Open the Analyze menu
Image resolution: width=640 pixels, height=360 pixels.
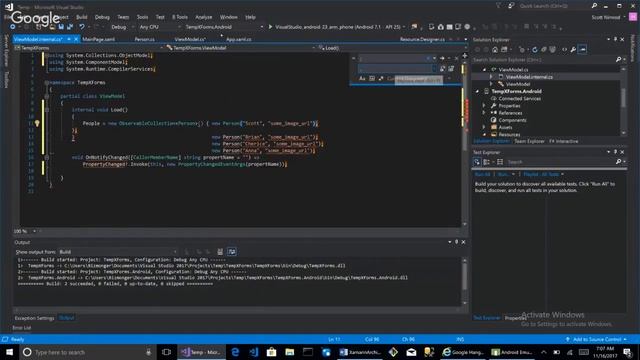coord(204,17)
